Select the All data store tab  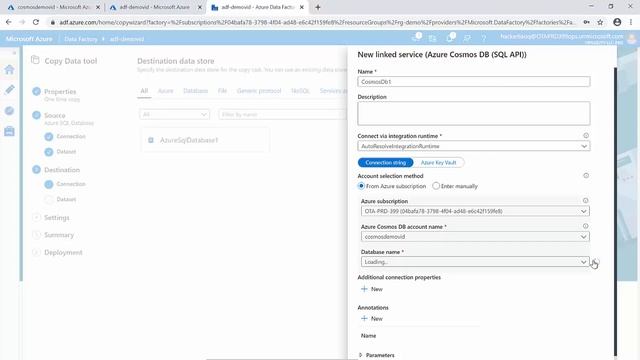click(144, 91)
